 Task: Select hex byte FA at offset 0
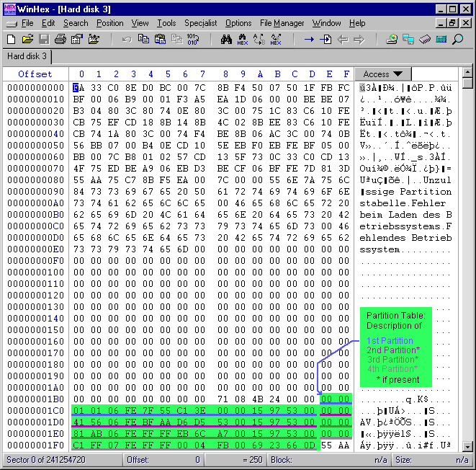pos(78,88)
